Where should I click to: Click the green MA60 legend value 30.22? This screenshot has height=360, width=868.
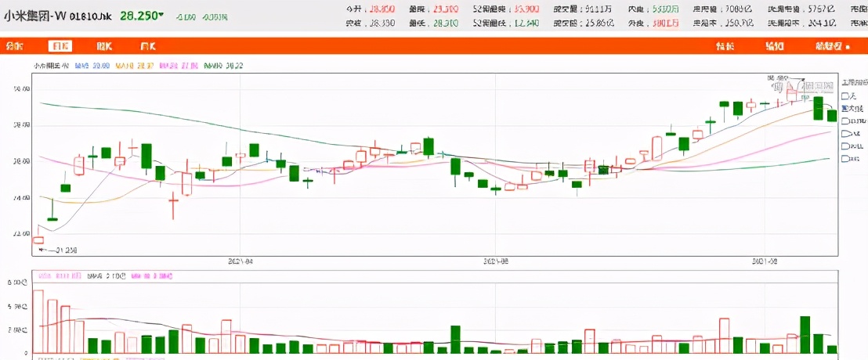coord(234,65)
